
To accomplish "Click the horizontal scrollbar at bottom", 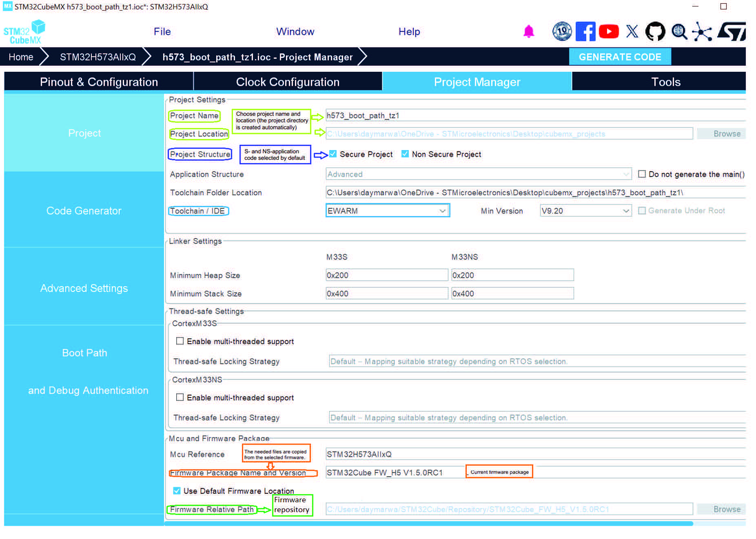I will [x=428, y=523].
